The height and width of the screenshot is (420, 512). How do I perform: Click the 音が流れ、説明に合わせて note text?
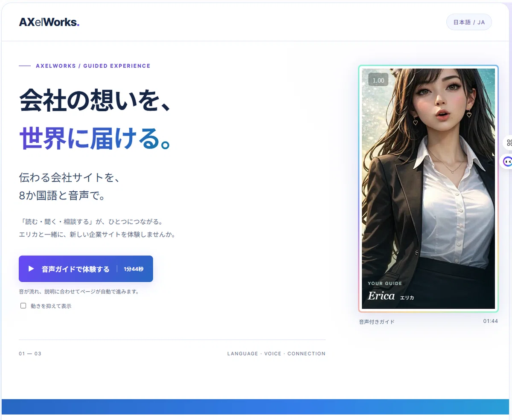(79, 292)
